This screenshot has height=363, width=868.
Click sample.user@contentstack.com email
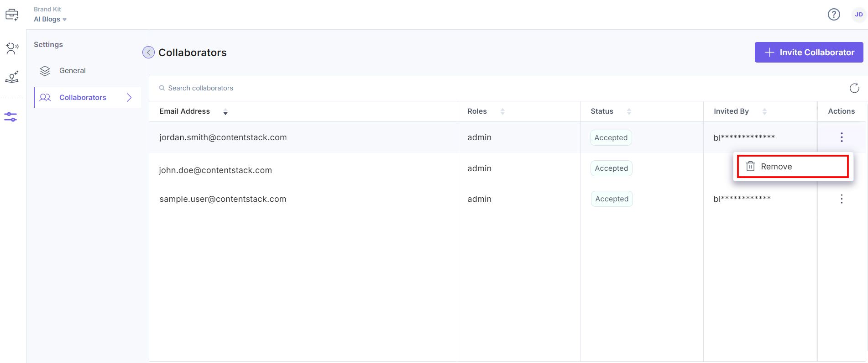click(x=223, y=199)
